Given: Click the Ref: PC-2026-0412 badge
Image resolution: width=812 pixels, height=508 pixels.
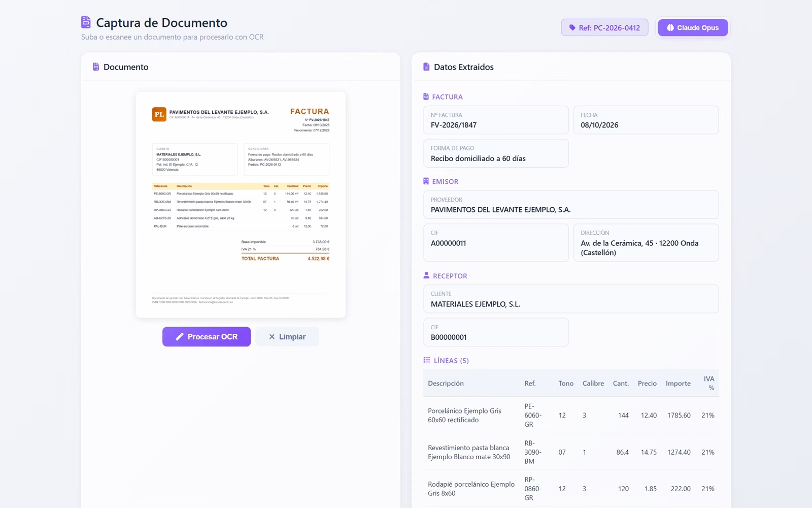Looking at the screenshot, I should (604, 27).
